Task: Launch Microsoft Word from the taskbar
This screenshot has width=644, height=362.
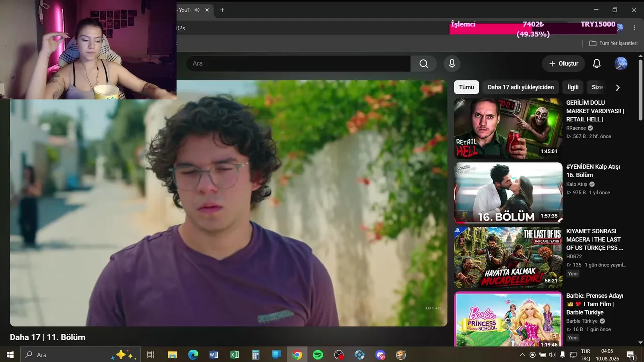Action: [214, 355]
